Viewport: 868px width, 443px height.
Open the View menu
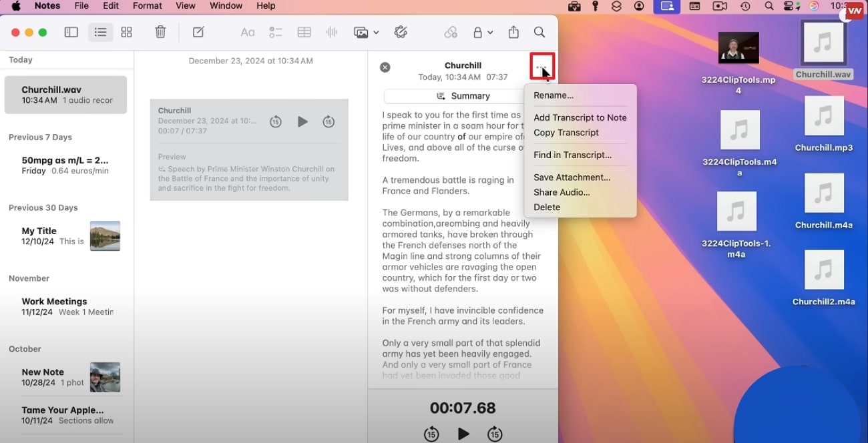click(186, 6)
